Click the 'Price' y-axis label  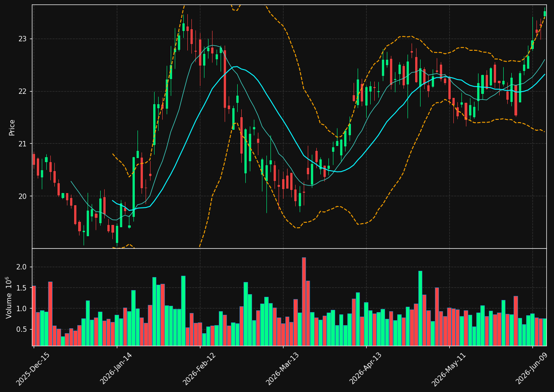[x=12, y=127]
